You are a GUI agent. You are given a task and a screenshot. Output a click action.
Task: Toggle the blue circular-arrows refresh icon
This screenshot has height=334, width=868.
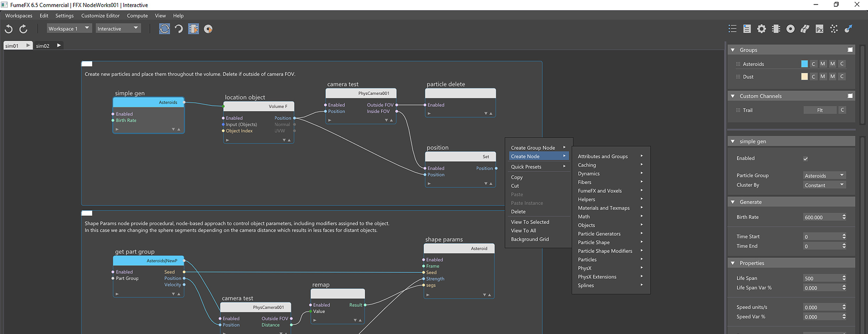click(164, 29)
